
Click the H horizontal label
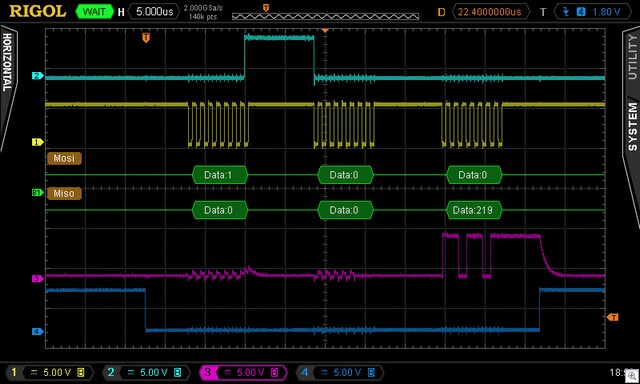121,12
